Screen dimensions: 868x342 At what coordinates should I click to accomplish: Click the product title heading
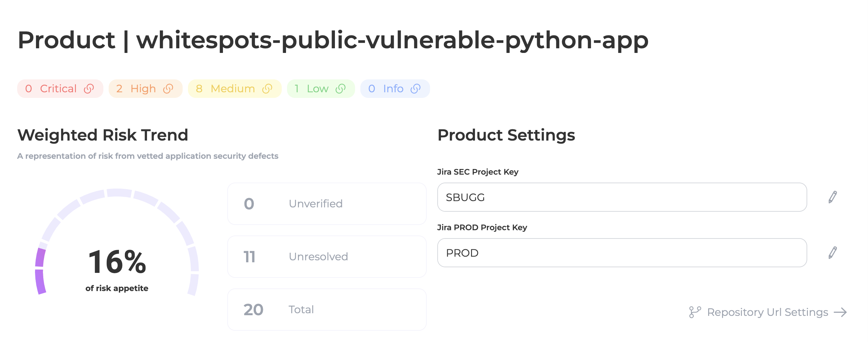[x=333, y=40]
